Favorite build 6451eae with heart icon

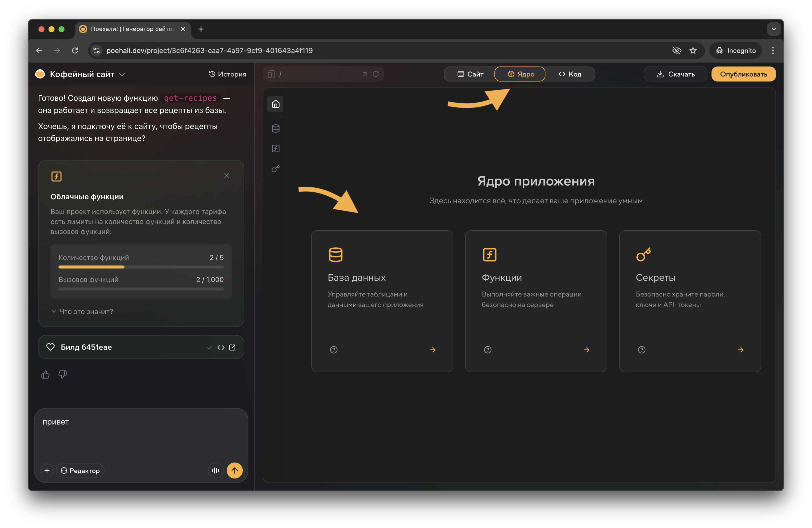[50, 347]
